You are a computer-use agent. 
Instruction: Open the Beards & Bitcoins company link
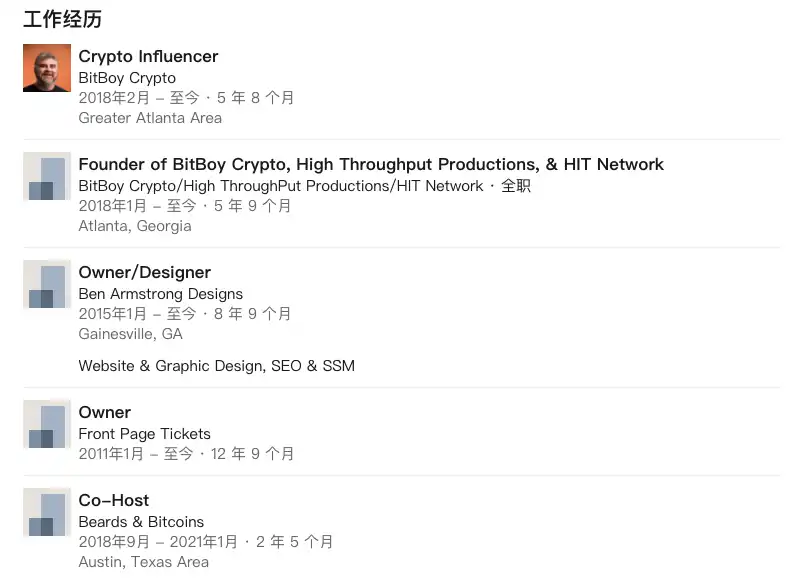tap(141, 522)
